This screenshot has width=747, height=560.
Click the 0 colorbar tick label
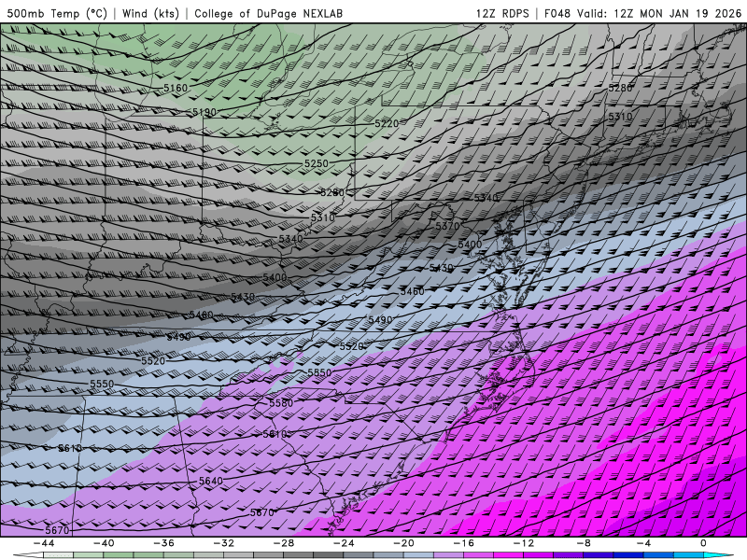point(704,543)
